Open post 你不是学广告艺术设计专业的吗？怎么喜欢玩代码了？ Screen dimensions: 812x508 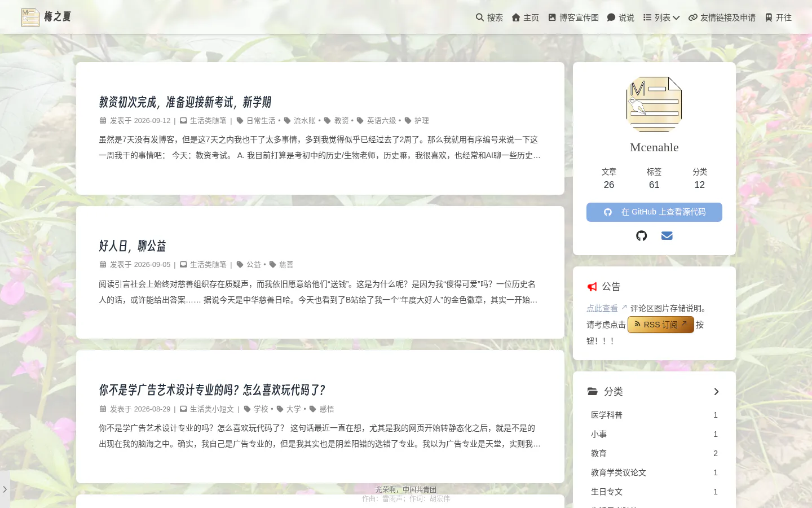(x=212, y=390)
